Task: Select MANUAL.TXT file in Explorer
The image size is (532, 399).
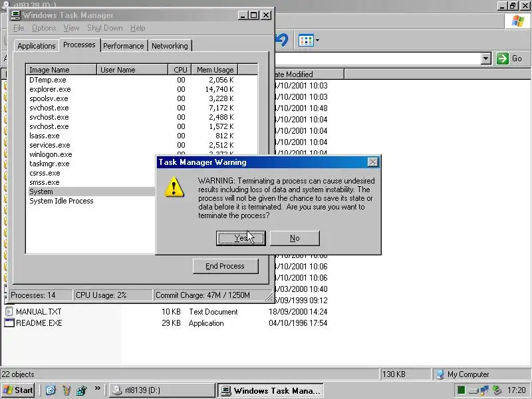Action: point(39,311)
